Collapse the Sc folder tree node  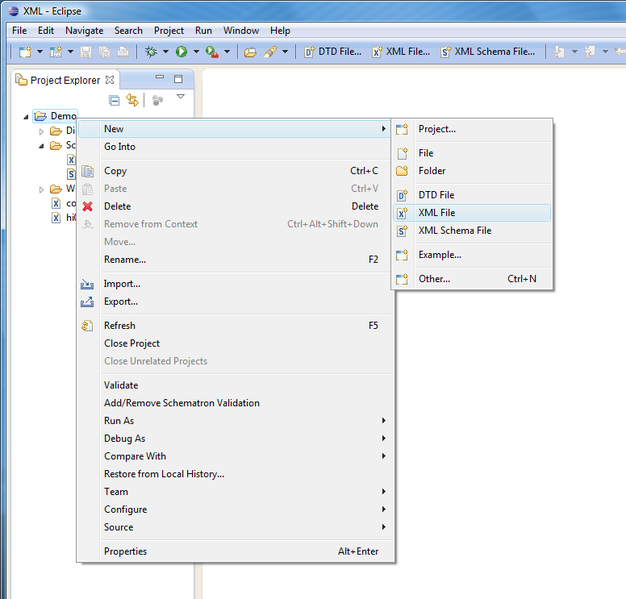click(x=42, y=146)
